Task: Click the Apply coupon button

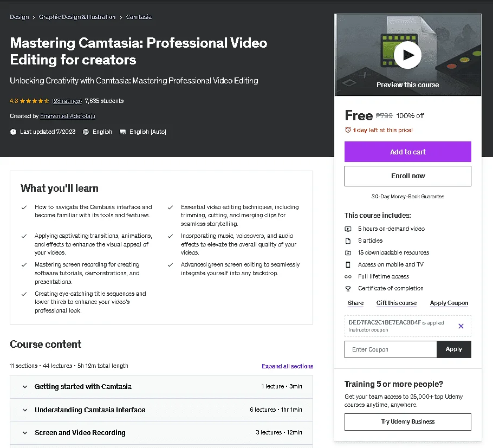Action: coord(453,349)
